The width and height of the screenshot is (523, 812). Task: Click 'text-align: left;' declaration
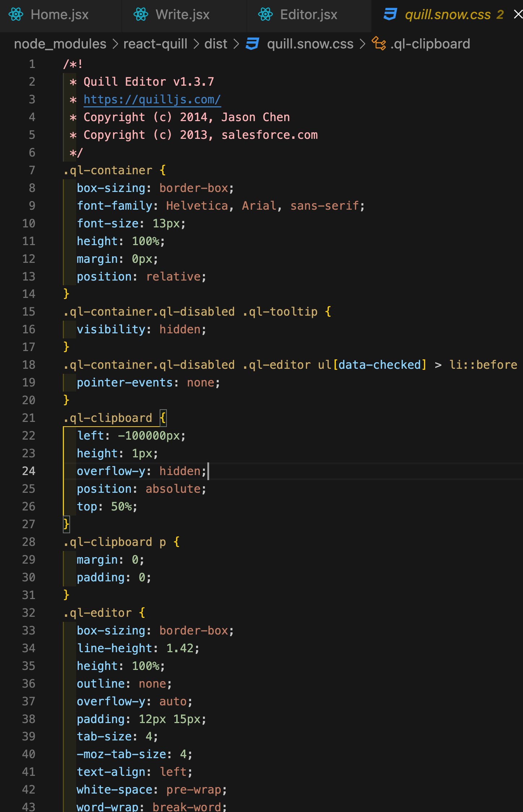(x=135, y=772)
